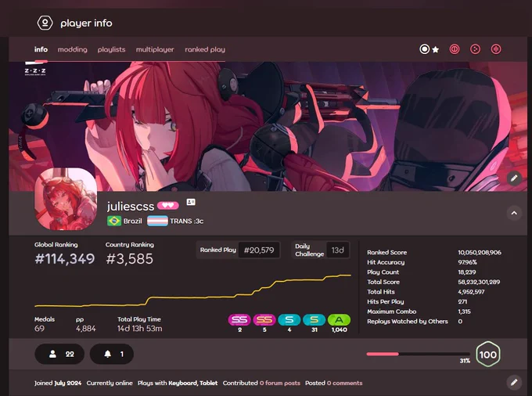This screenshot has height=396, width=532.
Task: Open the multiplayer tab
Action: (x=155, y=49)
